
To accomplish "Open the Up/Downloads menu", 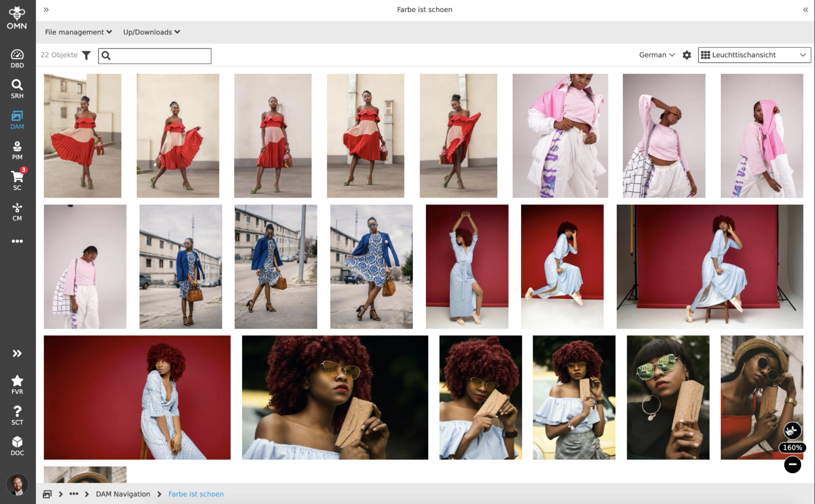I will click(151, 32).
